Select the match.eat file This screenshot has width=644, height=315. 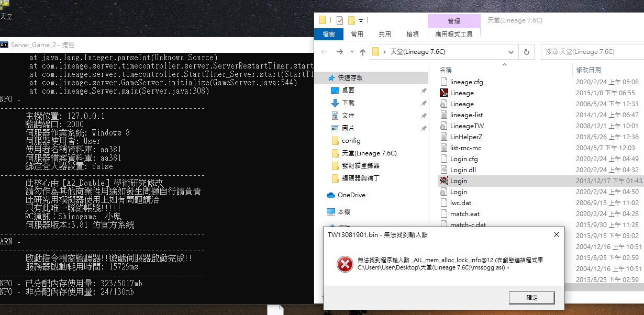pos(464,214)
